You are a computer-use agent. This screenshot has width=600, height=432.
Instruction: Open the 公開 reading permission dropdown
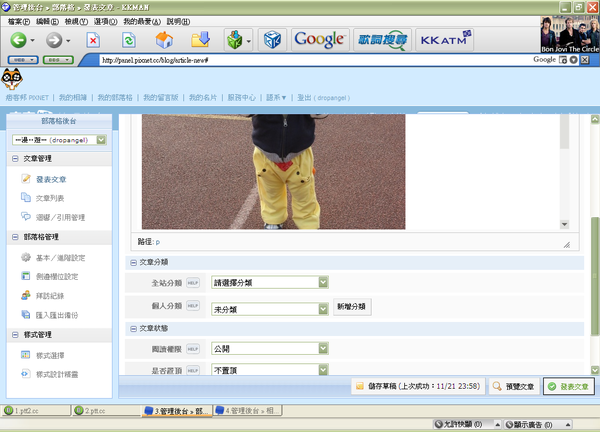tap(270, 349)
